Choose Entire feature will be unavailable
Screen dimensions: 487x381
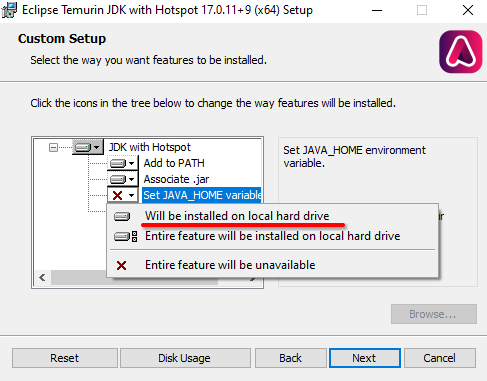[272, 265]
